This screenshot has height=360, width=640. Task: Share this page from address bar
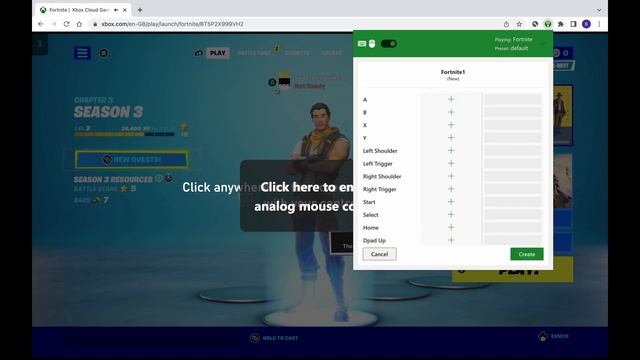[506, 24]
